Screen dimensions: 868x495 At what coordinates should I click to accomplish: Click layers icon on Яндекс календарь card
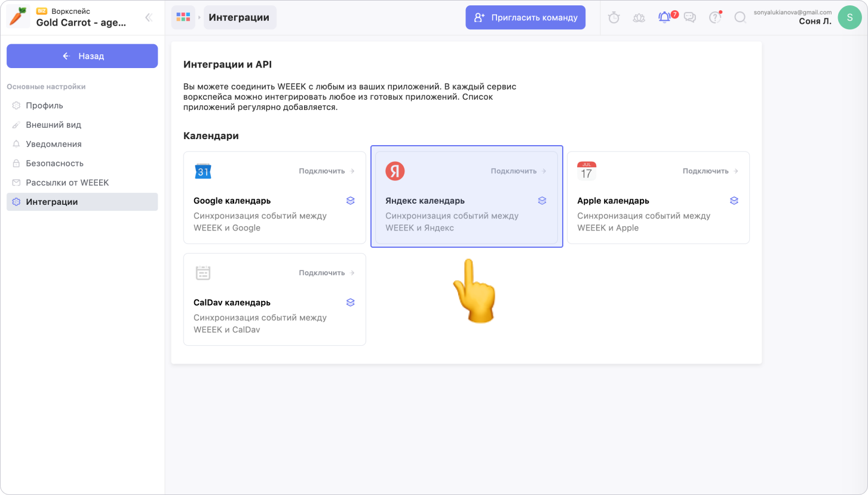(x=542, y=201)
